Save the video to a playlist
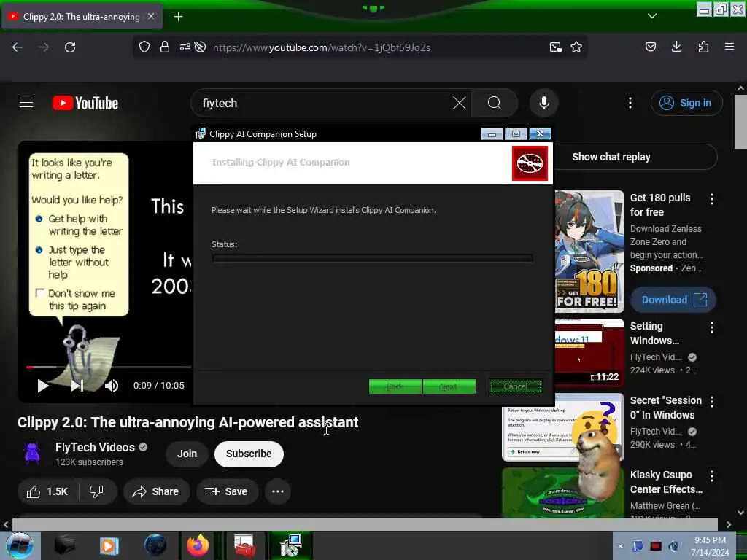 pos(227,491)
